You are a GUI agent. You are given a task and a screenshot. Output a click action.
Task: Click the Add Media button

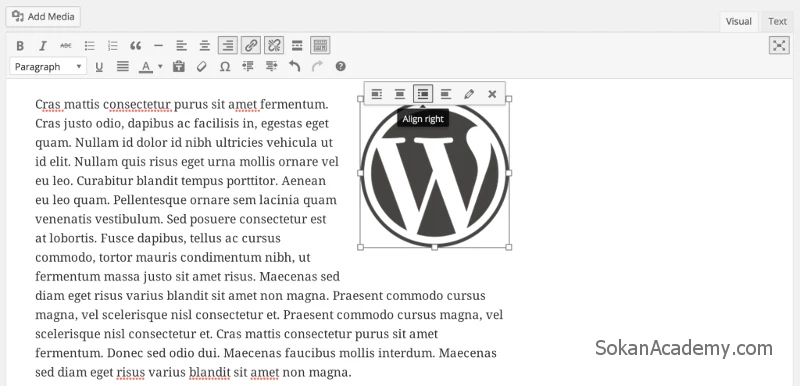pyautogui.click(x=43, y=17)
